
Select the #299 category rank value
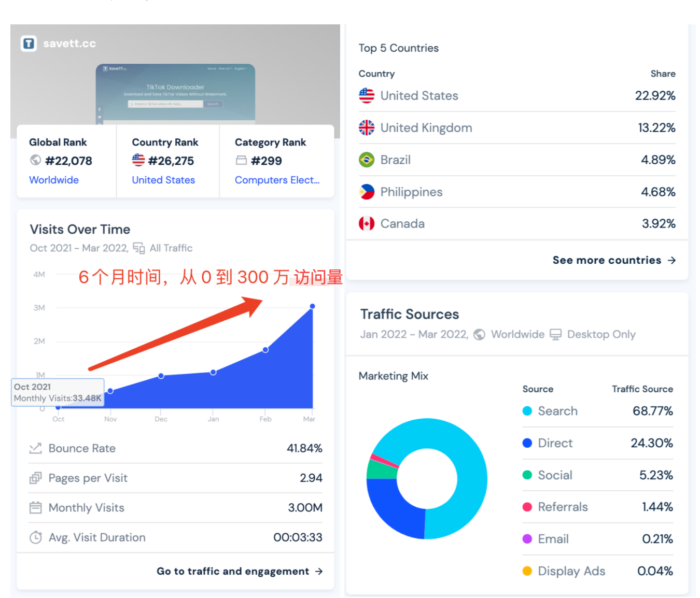(x=267, y=161)
